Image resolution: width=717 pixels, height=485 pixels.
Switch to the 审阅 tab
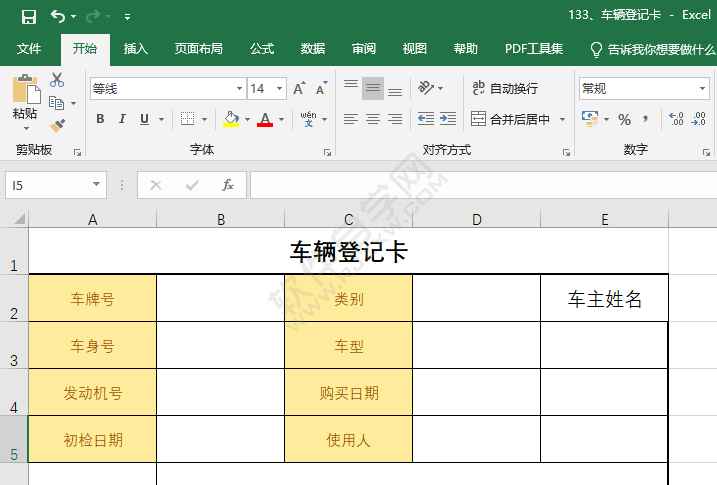[364, 49]
